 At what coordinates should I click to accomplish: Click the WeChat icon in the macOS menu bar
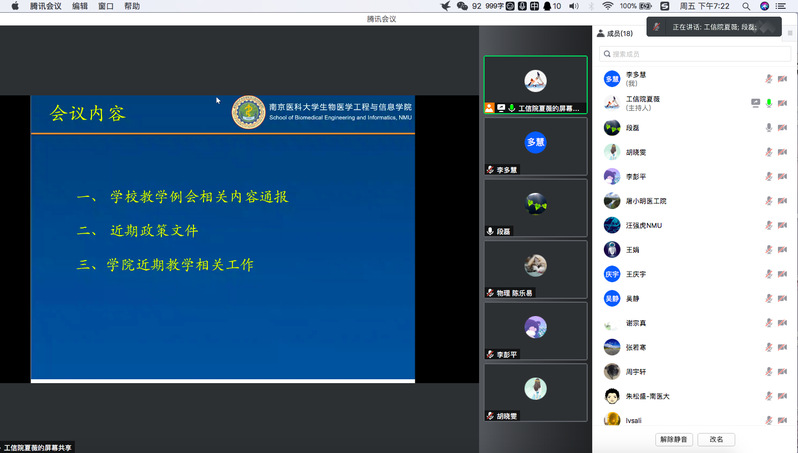point(462,6)
